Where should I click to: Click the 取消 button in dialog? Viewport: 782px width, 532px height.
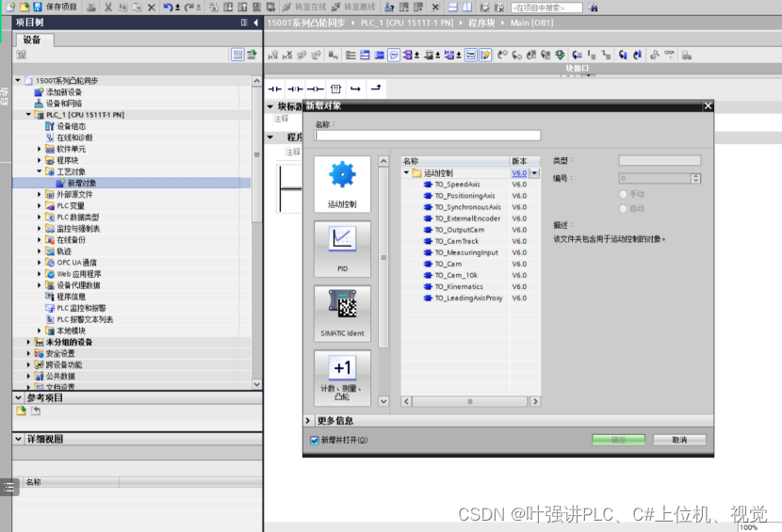coord(679,440)
